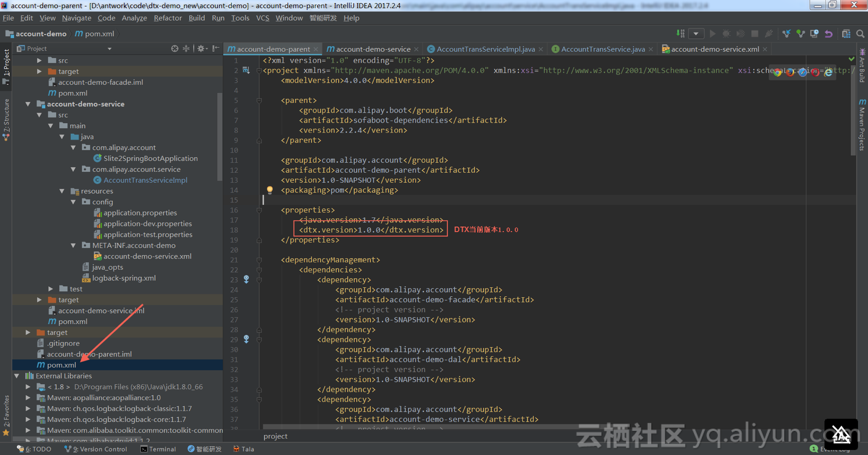The width and height of the screenshot is (868, 455).
Task: Toggle the Maven Projects tool window
Action: (x=862, y=125)
